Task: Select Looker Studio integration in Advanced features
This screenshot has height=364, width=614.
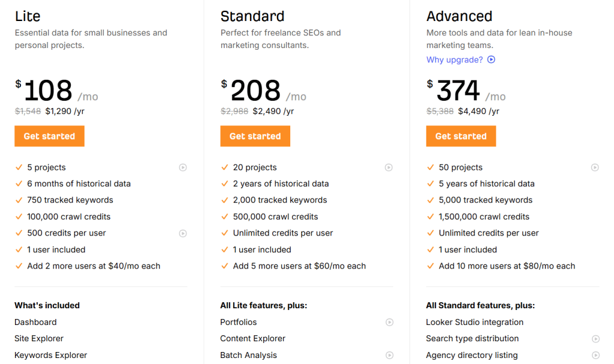Action: [474, 322]
